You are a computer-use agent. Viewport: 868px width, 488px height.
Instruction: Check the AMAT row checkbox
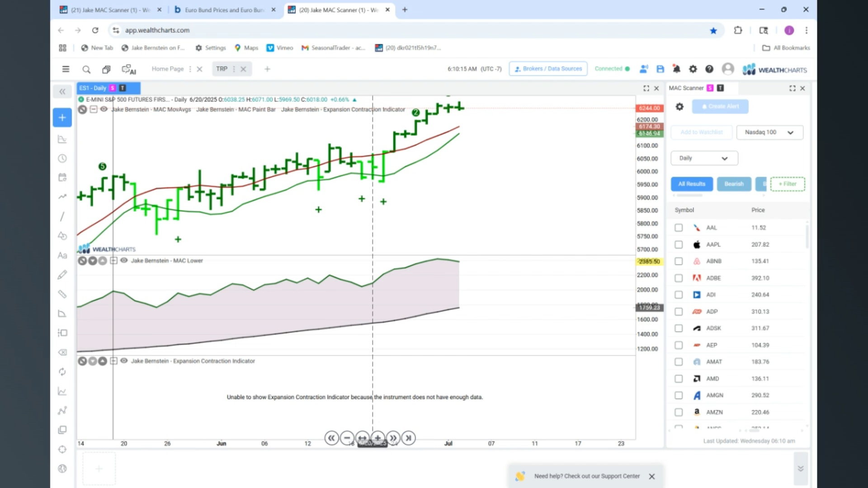(679, 362)
